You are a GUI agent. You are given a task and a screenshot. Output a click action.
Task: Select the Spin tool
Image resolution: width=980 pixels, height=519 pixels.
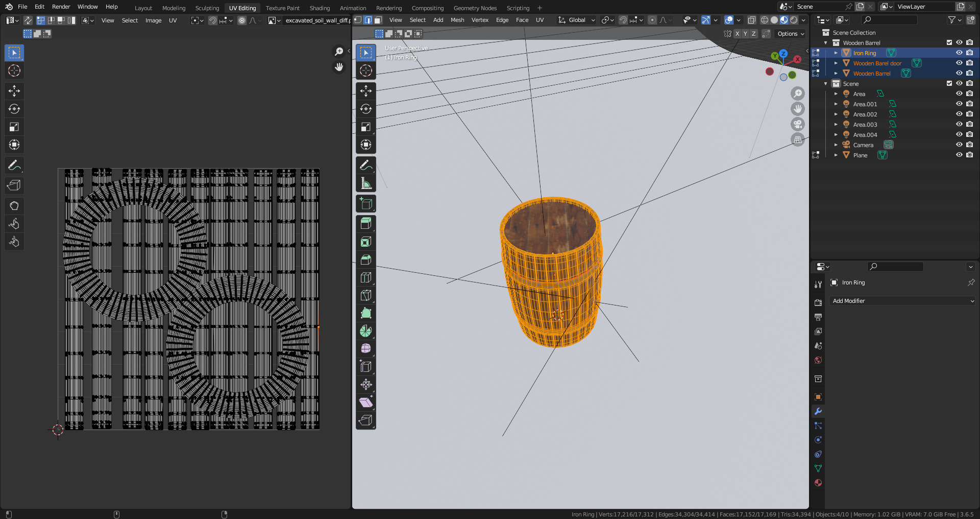366,331
